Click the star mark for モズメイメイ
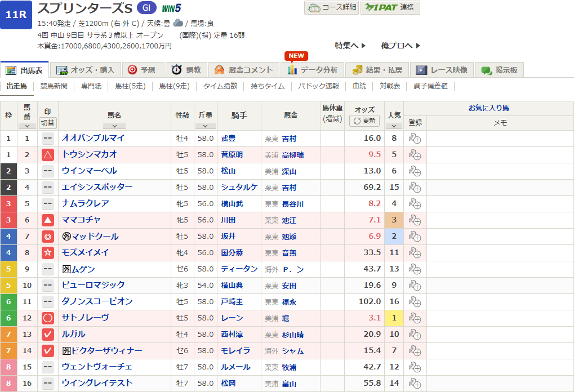The width and height of the screenshot is (574, 392). tap(48, 253)
